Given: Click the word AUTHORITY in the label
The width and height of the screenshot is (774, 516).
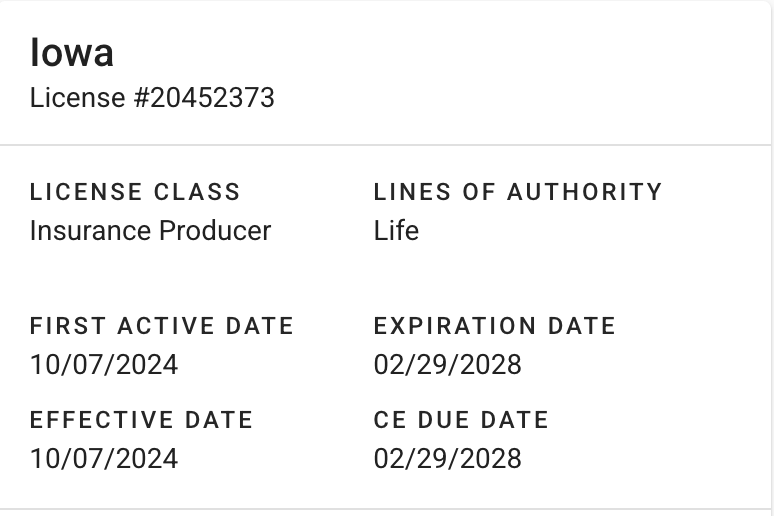Looking at the screenshot, I should click(584, 192).
